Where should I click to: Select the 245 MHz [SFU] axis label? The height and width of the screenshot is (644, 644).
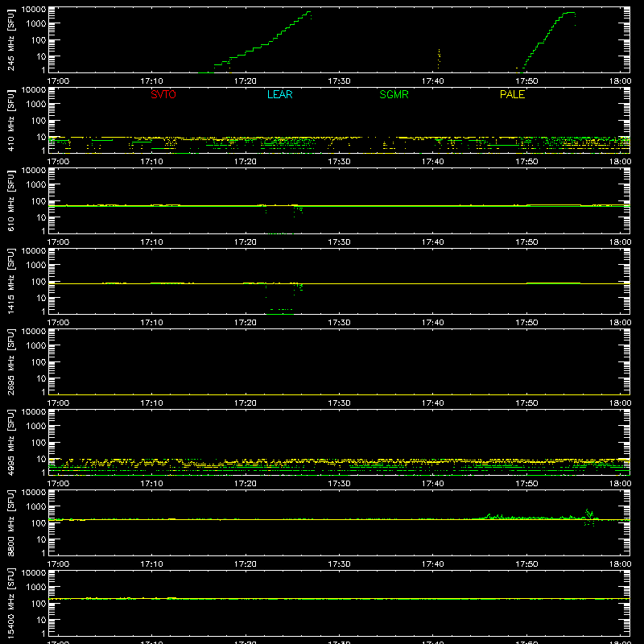(x=10, y=40)
